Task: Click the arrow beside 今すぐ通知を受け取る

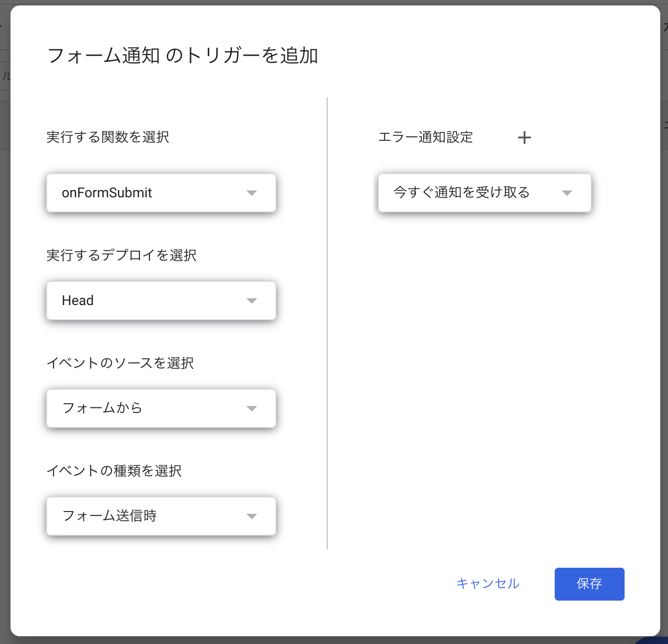Action: click(x=567, y=193)
